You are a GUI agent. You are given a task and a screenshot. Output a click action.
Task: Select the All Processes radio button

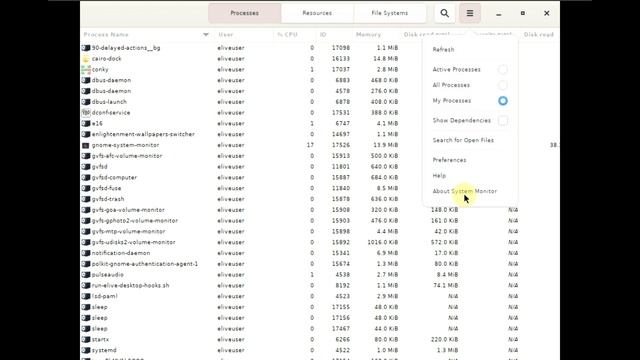pos(503,85)
